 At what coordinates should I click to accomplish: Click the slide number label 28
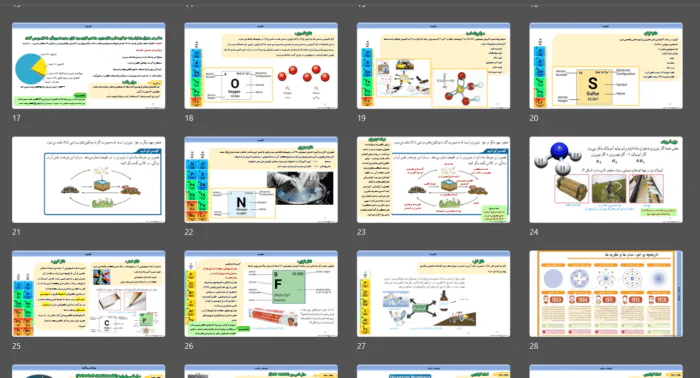coord(534,346)
